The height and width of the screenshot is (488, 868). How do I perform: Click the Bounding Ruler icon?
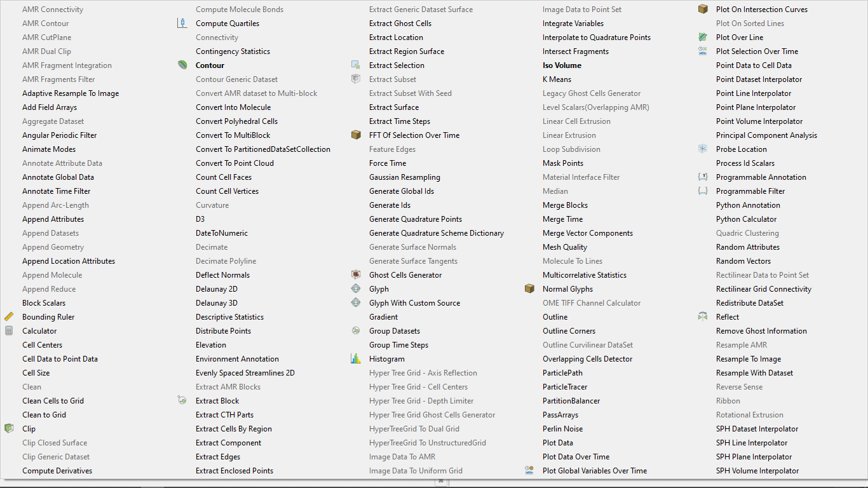tap(9, 317)
